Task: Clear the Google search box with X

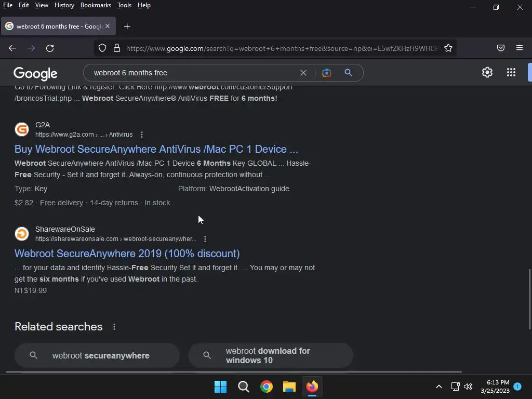Action: [x=303, y=73]
